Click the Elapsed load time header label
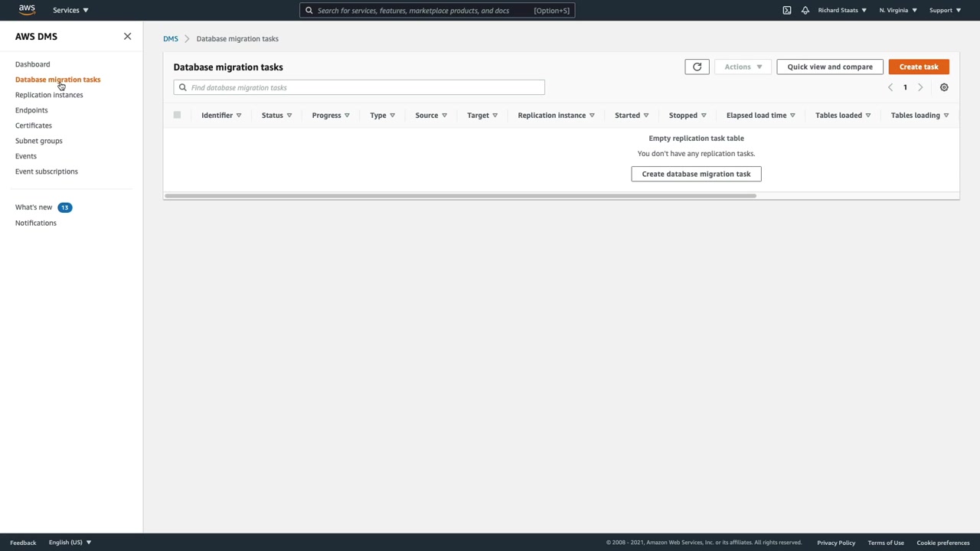 [756, 116]
